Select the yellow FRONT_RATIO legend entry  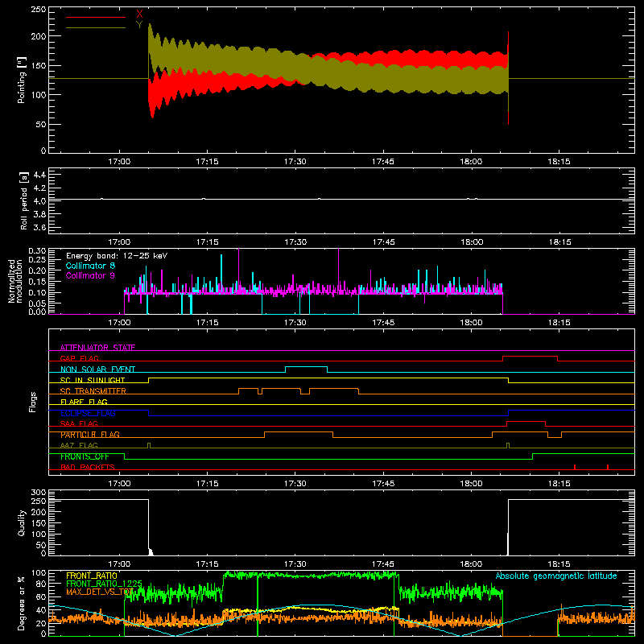[x=92, y=576]
